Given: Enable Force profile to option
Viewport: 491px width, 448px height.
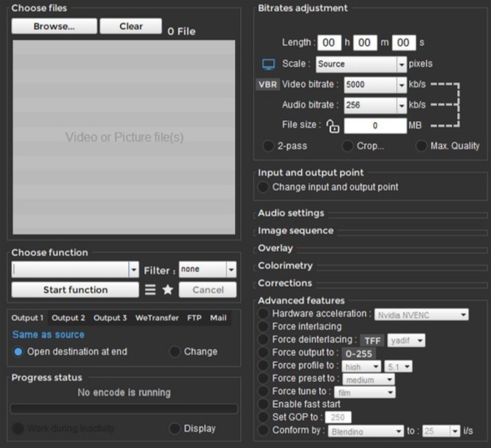Looking at the screenshot, I should 263,365.
